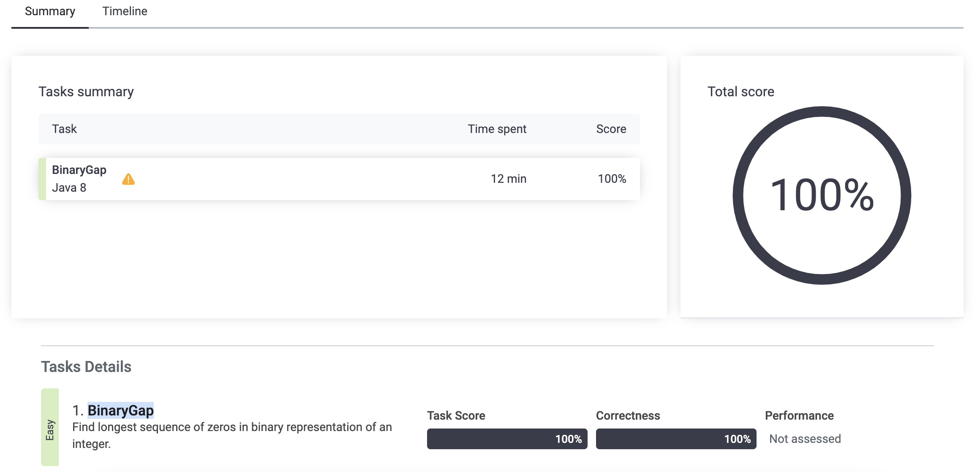Click the highlighted BinaryGap title in Tasks Details

[x=120, y=410]
